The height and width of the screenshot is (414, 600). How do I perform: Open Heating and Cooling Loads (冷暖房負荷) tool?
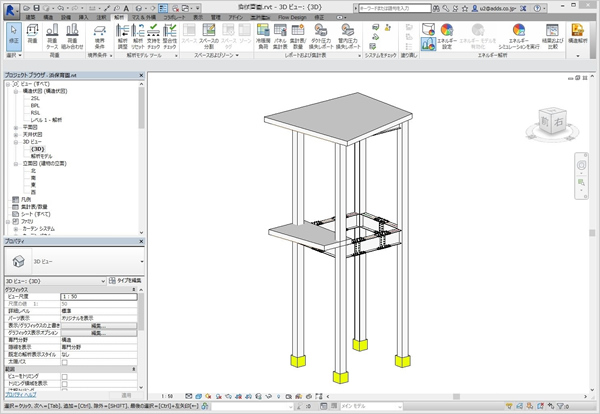click(x=263, y=36)
